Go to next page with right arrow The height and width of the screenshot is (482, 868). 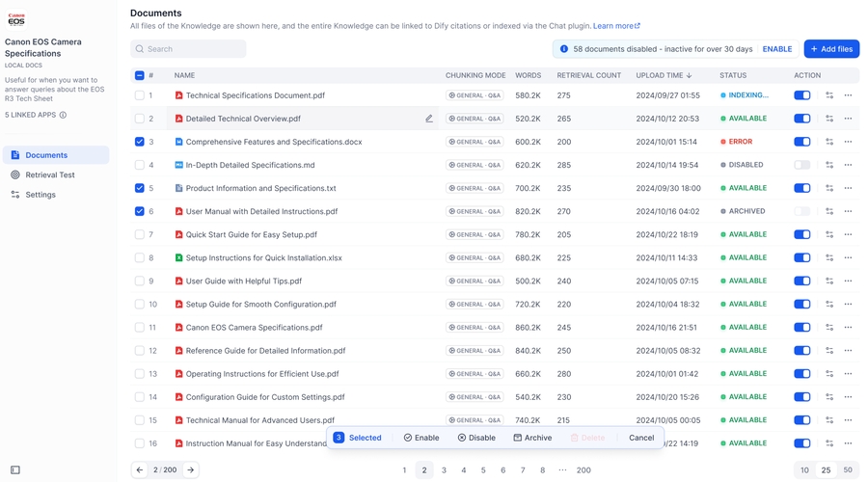[x=191, y=469]
